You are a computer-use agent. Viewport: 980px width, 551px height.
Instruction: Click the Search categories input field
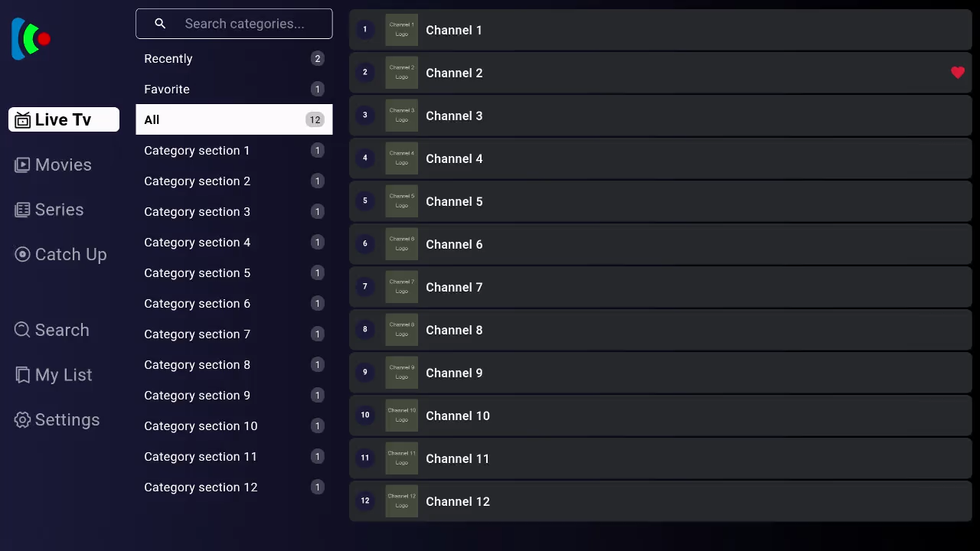pos(245,24)
